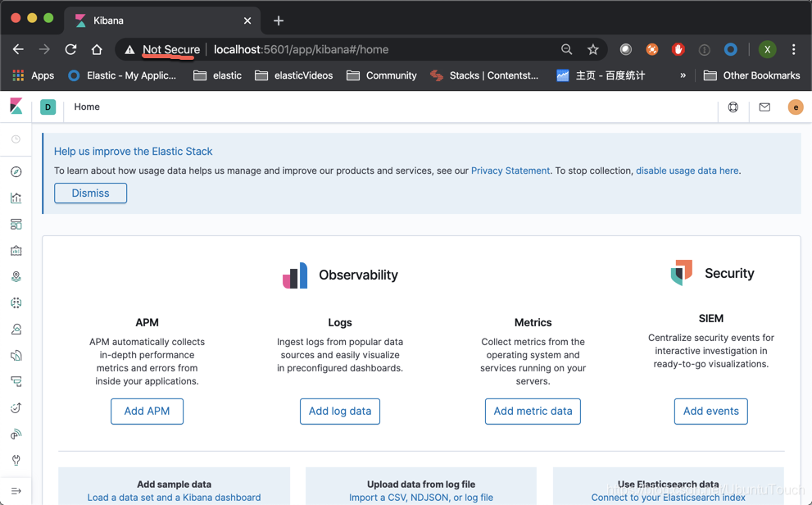Open the Chrome profile avatar X
Viewport: 812px width, 505px height.
click(768, 50)
